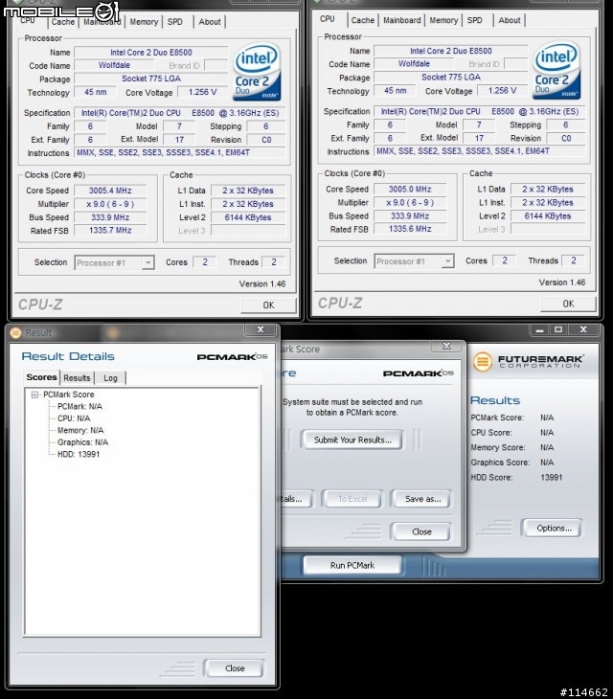The height and width of the screenshot is (700, 613).
Task: Open About tab in left CPU-Z window
Action: point(210,22)
